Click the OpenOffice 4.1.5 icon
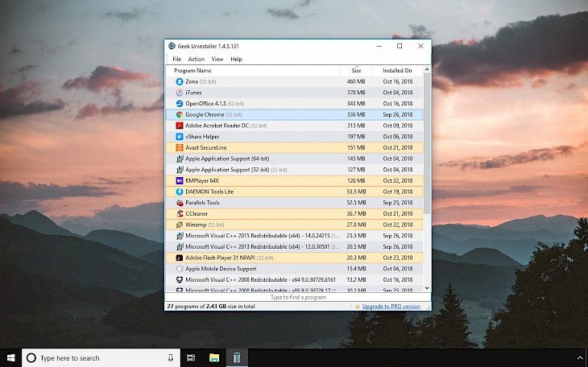Screen dimensions: 588x367 pyautogui.click(x=180, y=104)
